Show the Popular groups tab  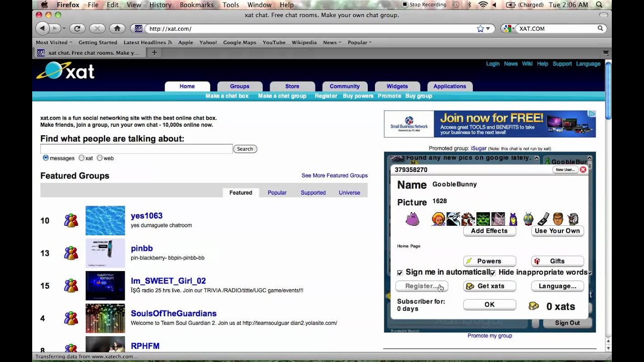click(x=277, y=193)
